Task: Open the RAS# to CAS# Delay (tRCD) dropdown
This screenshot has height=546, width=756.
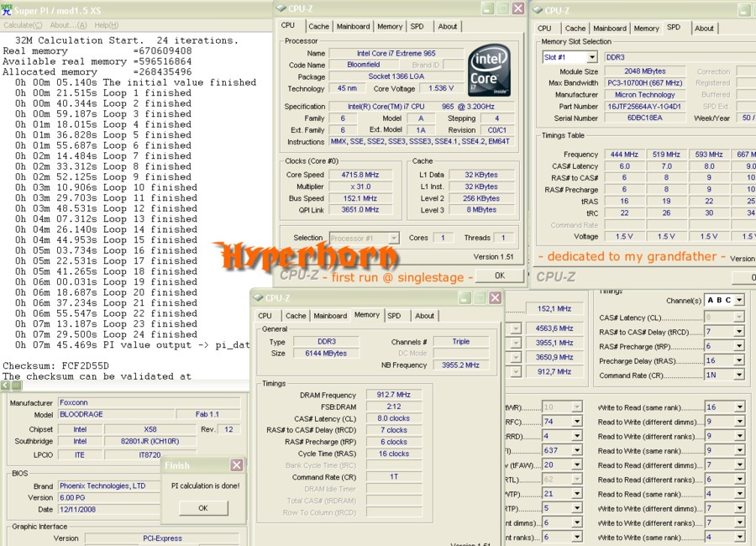Action: (x=739, y=332)
